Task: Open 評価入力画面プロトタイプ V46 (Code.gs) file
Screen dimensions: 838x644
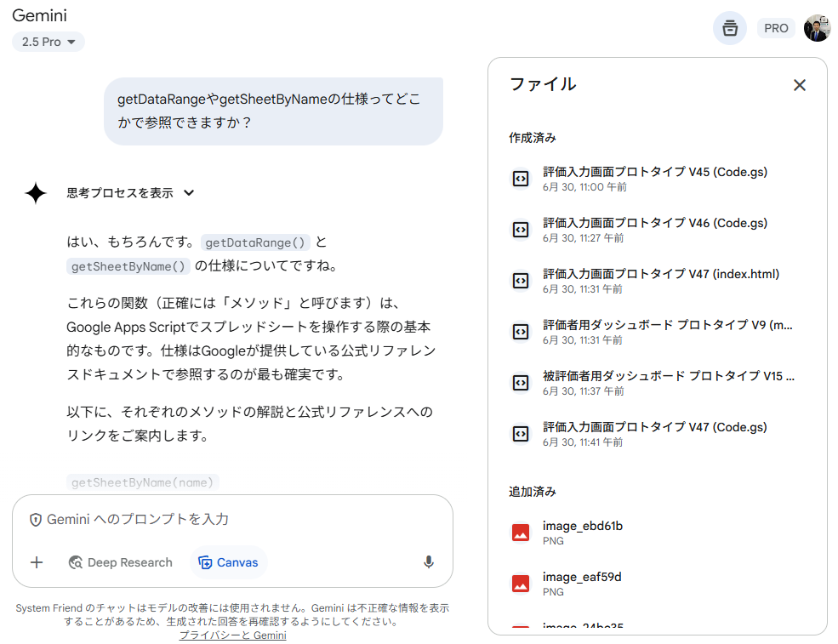Action: [x=655, y=230]
